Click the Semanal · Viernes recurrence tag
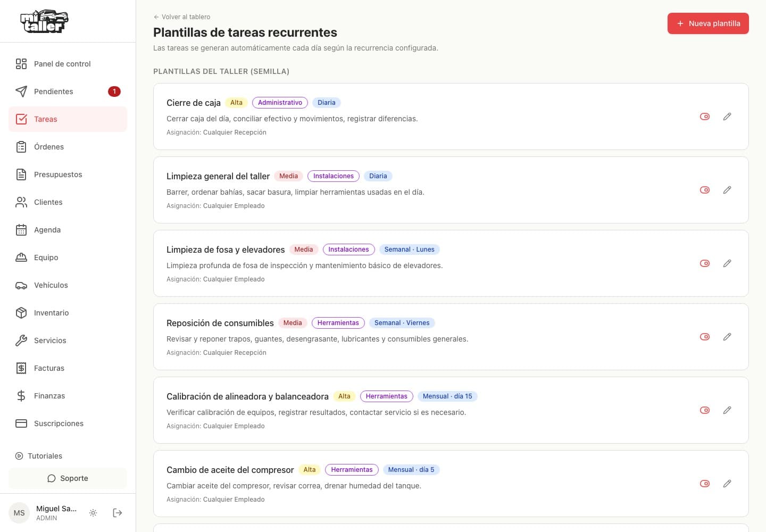Image resolution: width=766 pixels, height=532 pixels. pos(402,323)
